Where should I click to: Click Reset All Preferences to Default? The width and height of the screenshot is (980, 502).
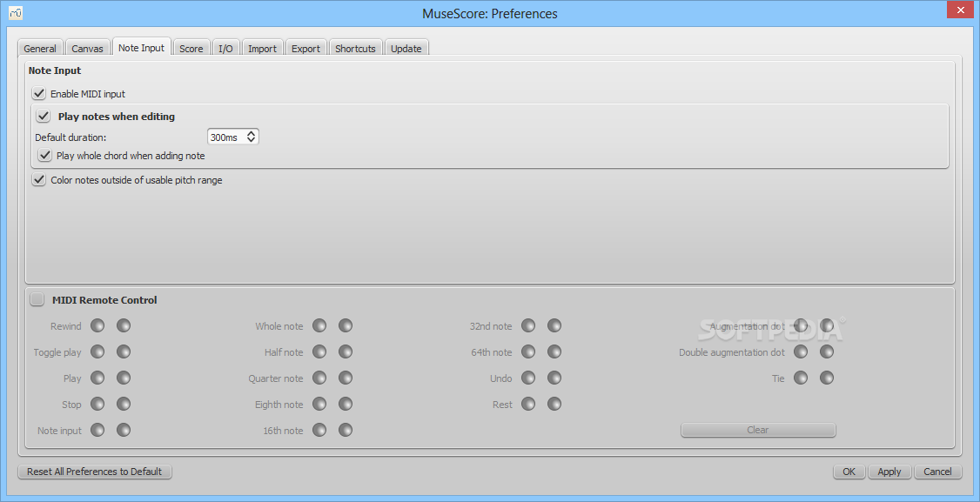click(94, 472)
